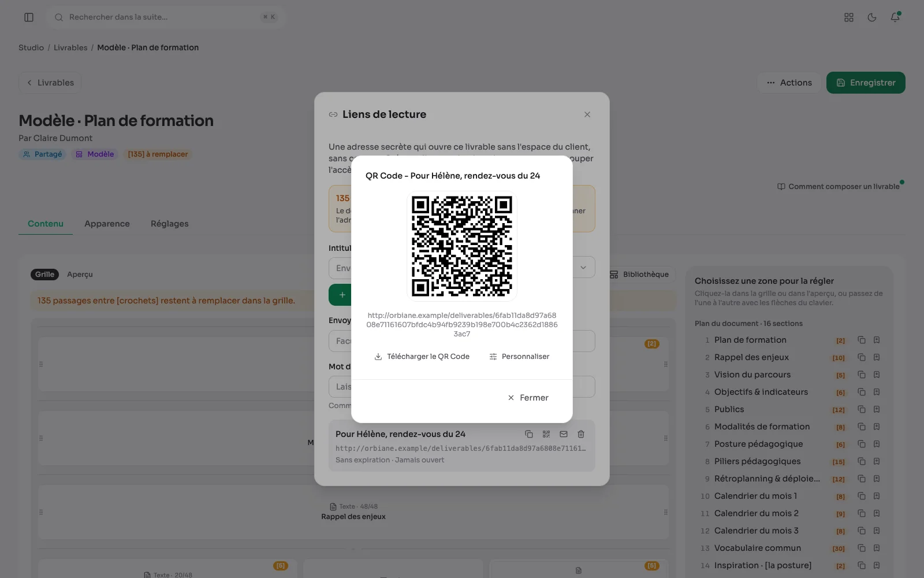Click the Enregistrer button
The width and height of the screenshot is (924, 578).
pyautogui.click(x=866, y=83)
